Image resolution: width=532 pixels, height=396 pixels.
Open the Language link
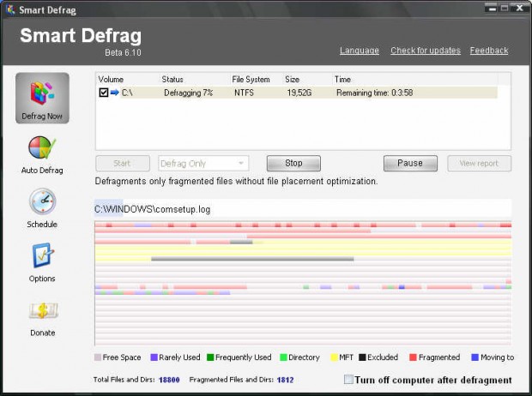pos(360,51)
